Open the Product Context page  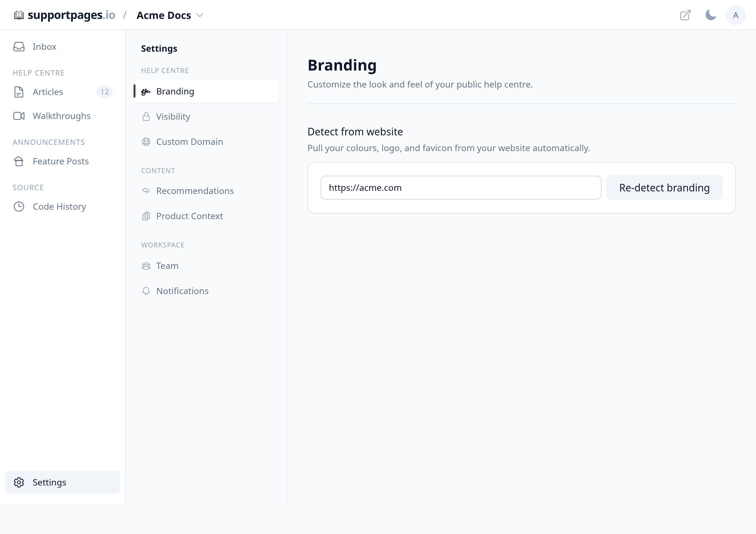coord(206,216)
